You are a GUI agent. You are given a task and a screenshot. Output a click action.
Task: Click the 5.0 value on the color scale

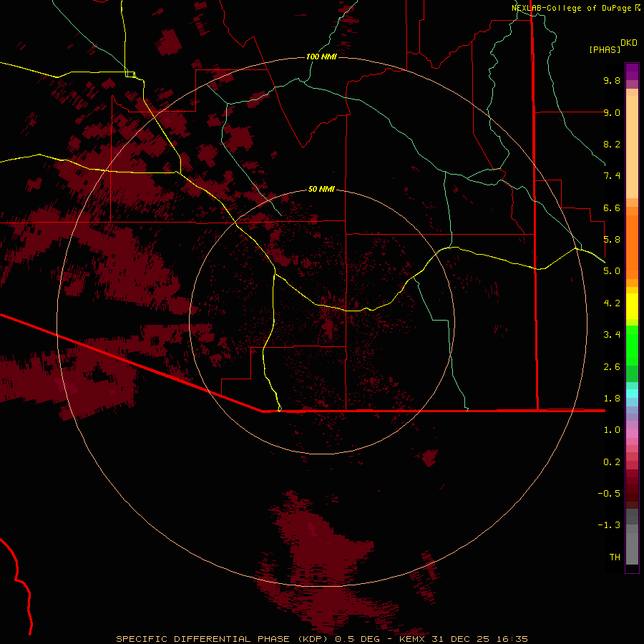tap(612, 271)
